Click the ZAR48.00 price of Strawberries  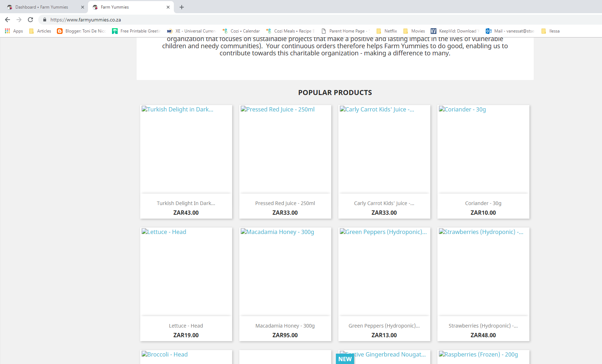[483, 335]
